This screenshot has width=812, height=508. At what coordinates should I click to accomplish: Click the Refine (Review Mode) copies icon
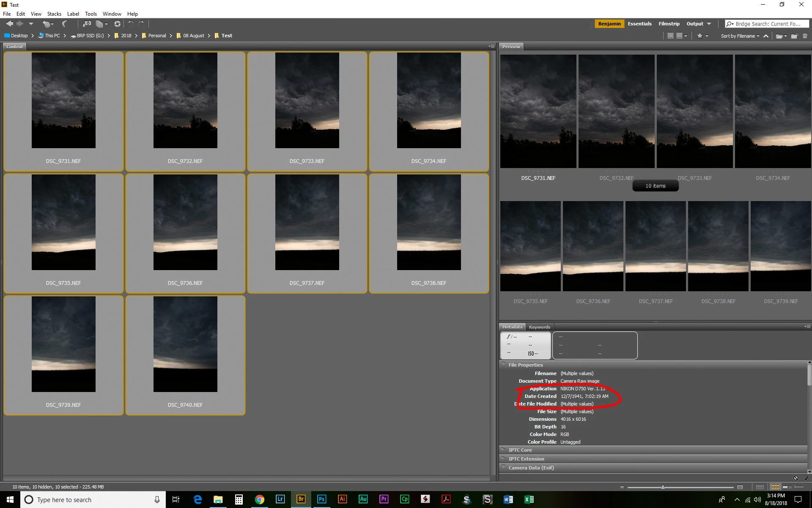[x=100, y=24]
